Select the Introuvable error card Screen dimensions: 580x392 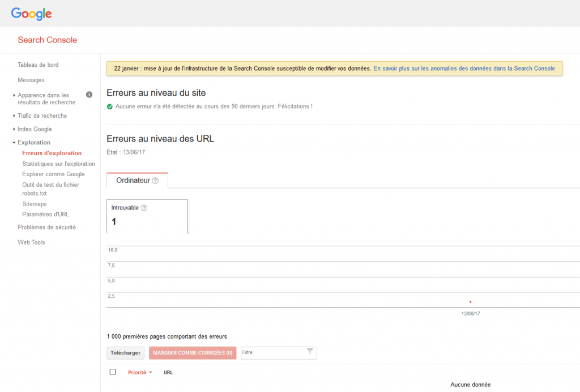tap(147, 216)
